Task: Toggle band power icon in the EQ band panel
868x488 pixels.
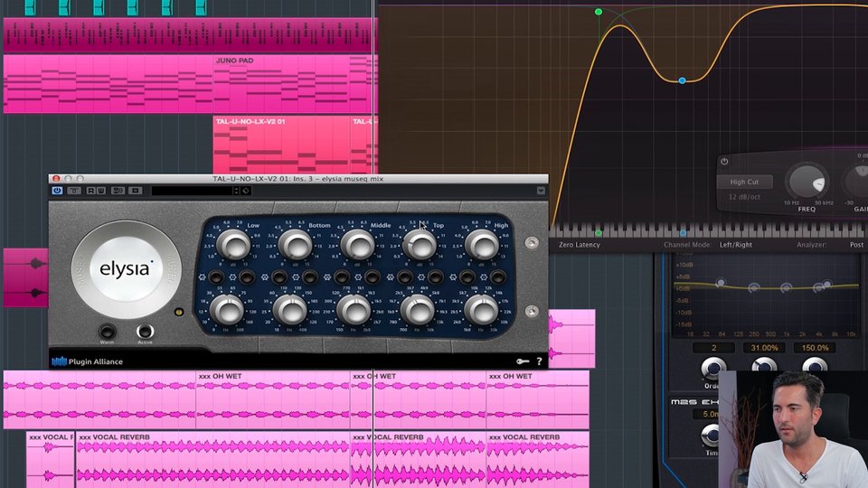Action: point(724,162)
